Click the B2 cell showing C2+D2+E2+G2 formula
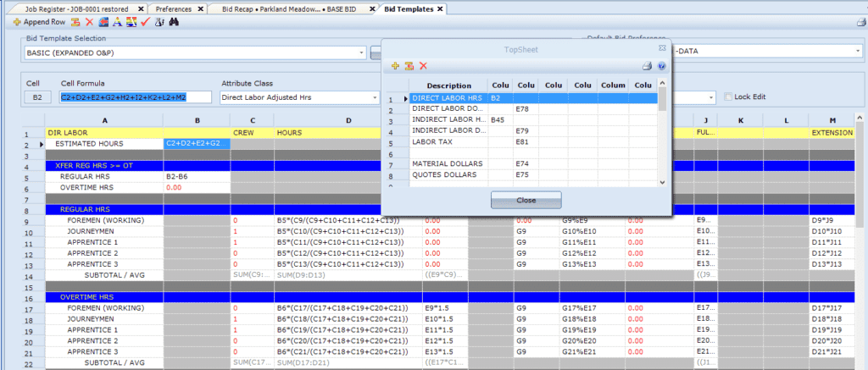This screenshot has width=868, height=370. pyautogui.click(x=197, y=144)
